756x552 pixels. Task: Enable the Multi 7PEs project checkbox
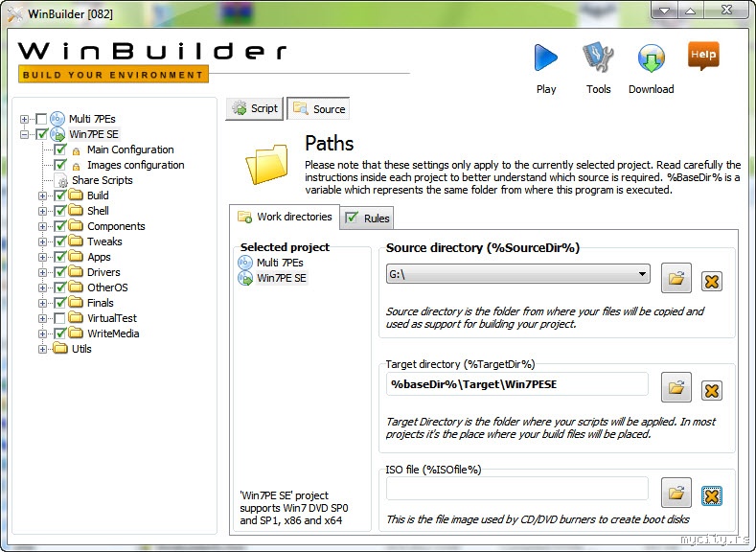click(x=41, y=119)
